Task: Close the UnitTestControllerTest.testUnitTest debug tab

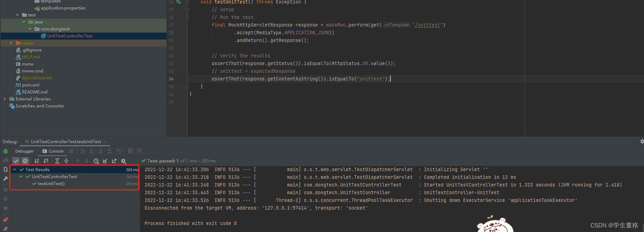Action: point(105,142)
